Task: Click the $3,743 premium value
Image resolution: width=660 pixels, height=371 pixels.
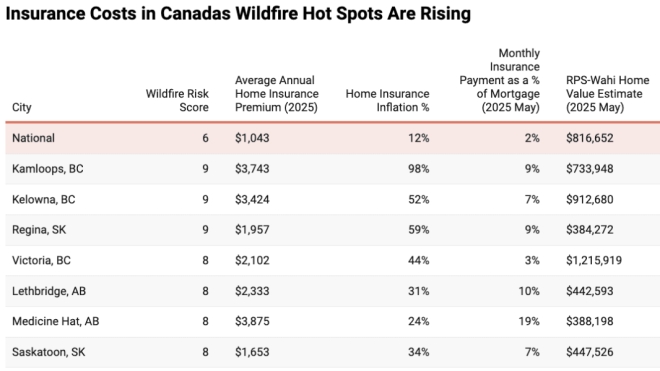Action: [252, 169]
